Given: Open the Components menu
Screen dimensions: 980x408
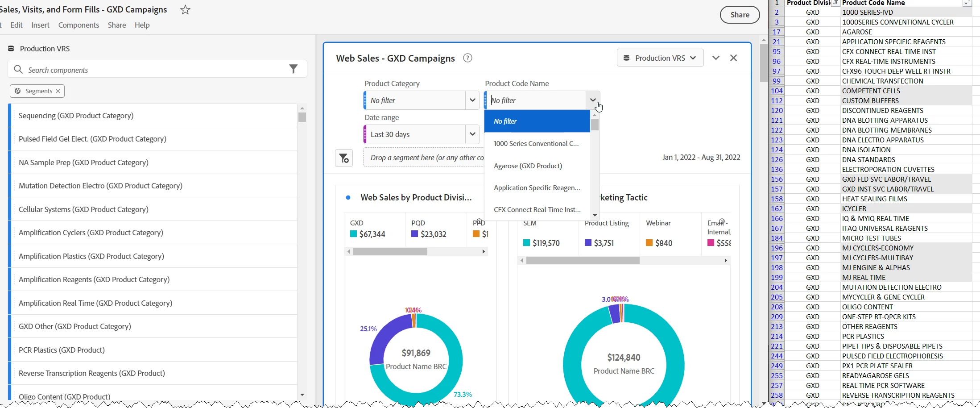Looking at the screenshot, I should click(79, 25).
